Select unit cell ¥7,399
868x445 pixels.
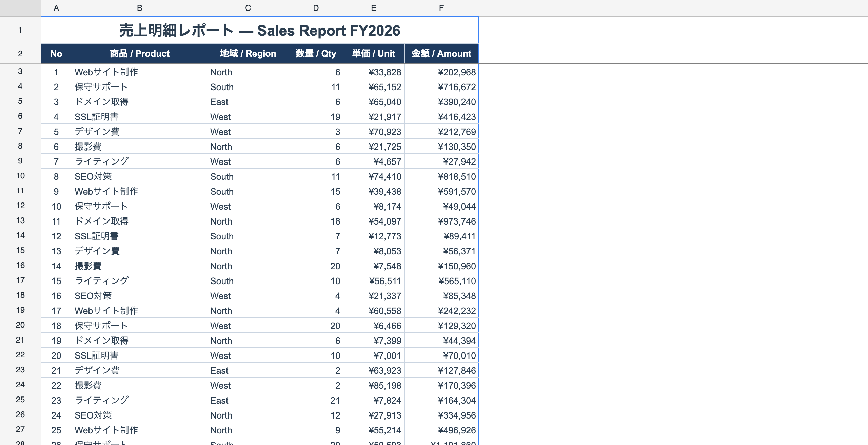point(374,341)
